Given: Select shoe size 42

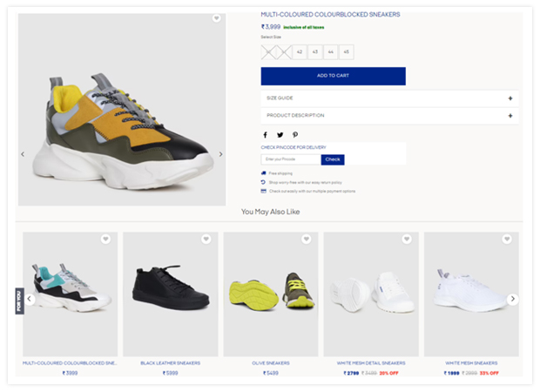Looking at the screenshot, I should (x=300, y=52).
